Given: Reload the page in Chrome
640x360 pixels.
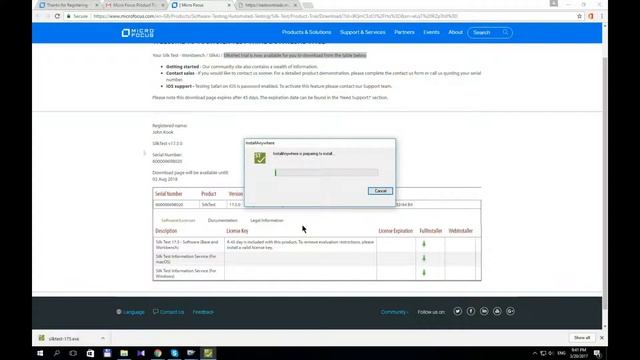Looking at the screenshot, I should click(x=57, y=16).
